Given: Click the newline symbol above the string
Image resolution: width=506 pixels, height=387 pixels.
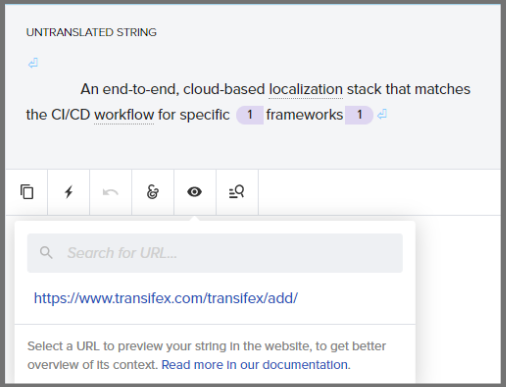Looking at the screenshot, I should click(33, 63).
